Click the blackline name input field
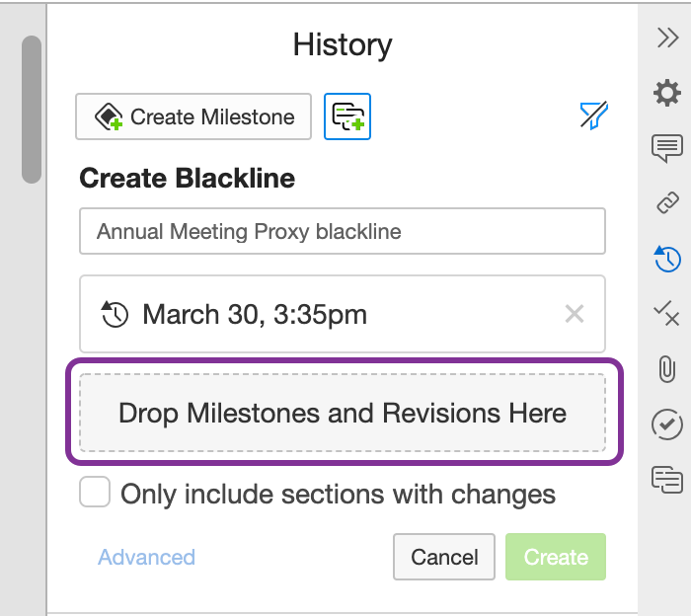Viewport: 691px width, 616px height. pyautogui.click(x=342, y=232)
